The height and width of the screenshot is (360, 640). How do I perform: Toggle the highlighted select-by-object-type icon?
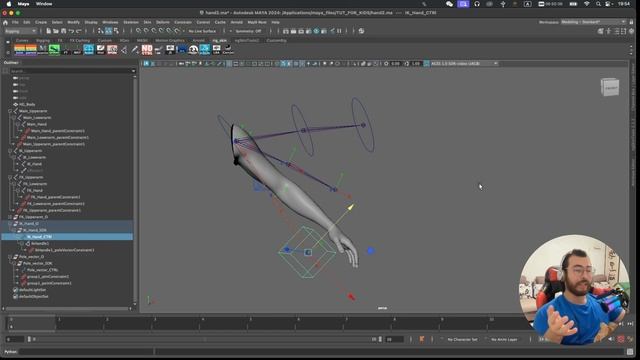[x=108, y=31]
